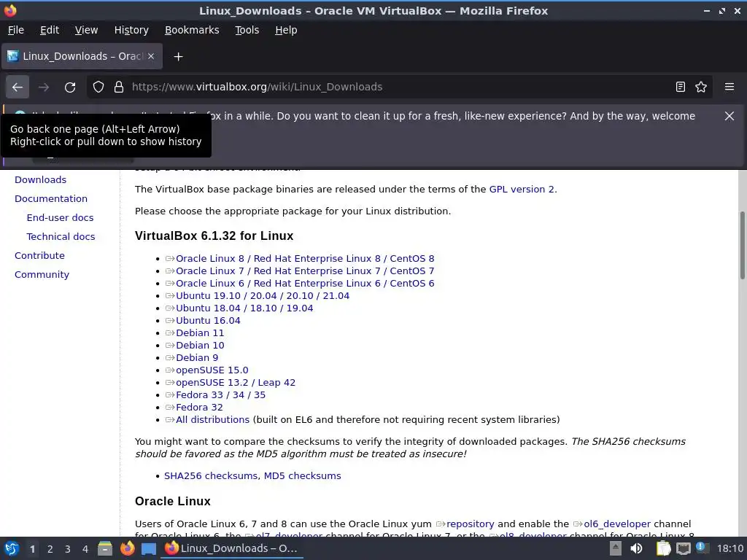This screenshot has width=747, height=560.
Task: Open the File menu
Action: [16, 30]
